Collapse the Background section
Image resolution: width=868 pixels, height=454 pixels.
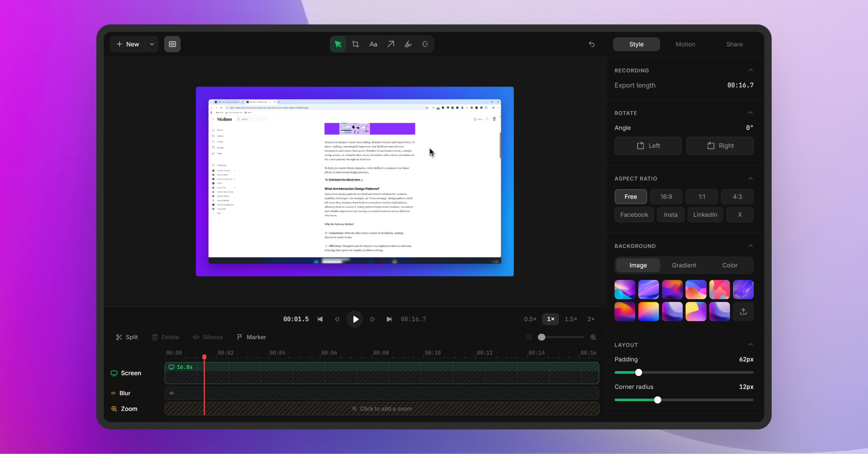[750, 246]
